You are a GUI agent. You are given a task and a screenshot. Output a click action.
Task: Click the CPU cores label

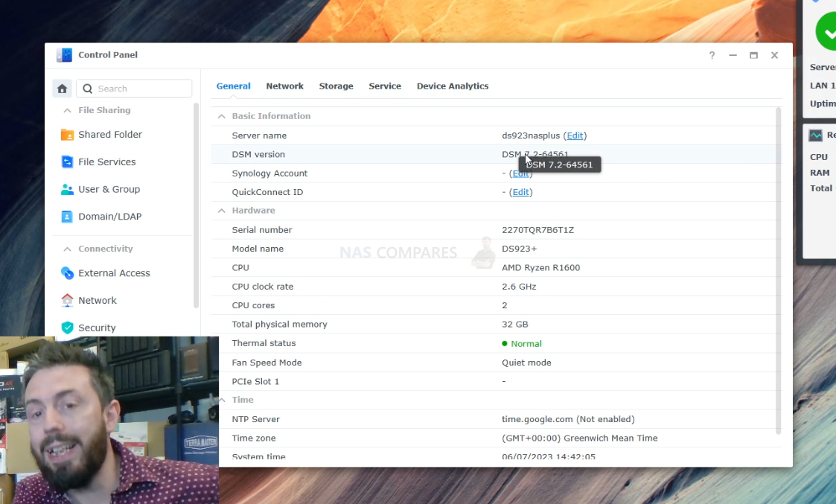click(x=253, y=305)
